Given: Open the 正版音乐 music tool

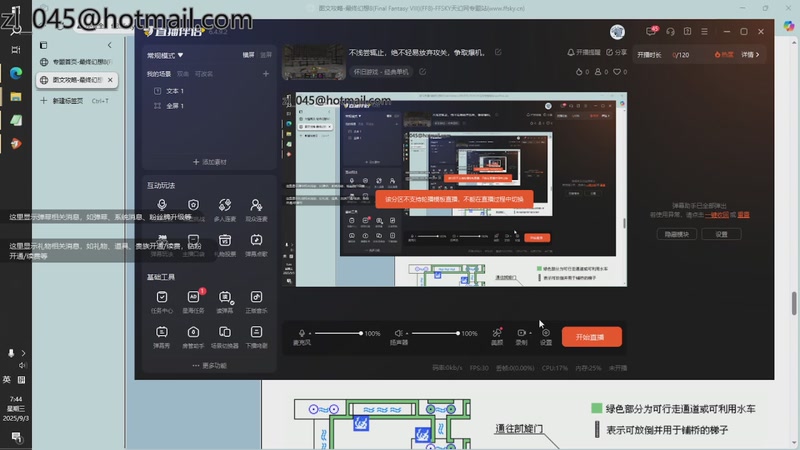Looking at the screenshot, I should coord(256,302).
